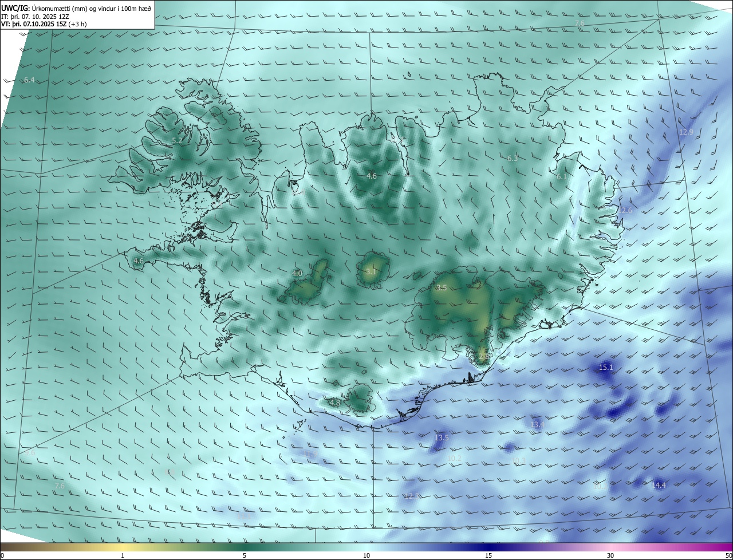Click the 5.2 value over the Westfjords

coord(177,140)
